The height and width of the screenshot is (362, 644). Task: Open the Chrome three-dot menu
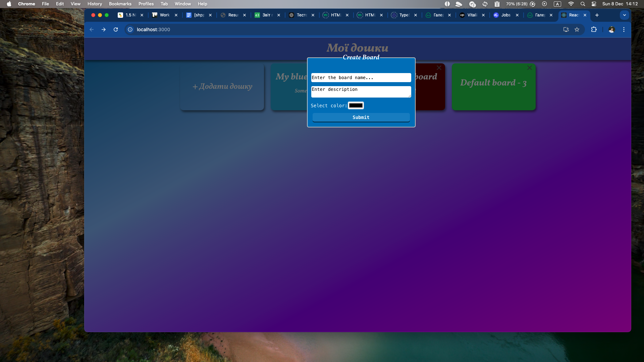(624, 29)
